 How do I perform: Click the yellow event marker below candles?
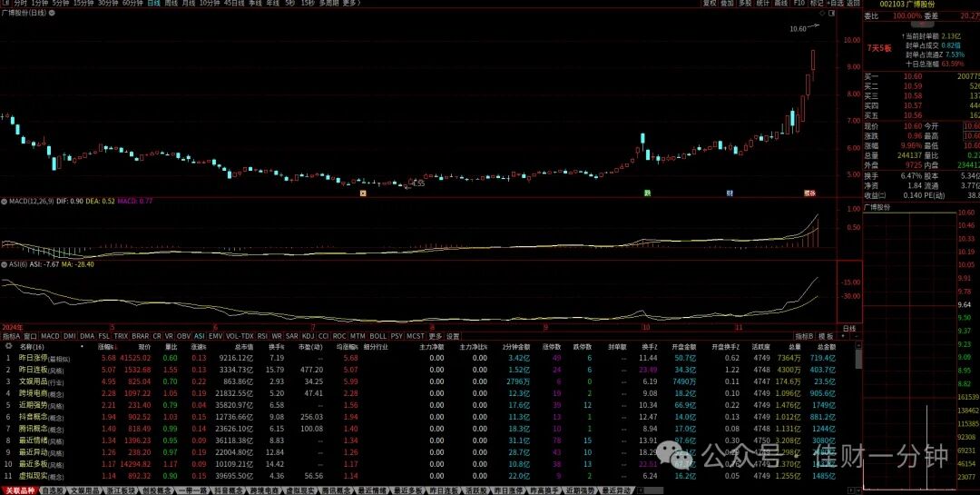coord(363,193)
